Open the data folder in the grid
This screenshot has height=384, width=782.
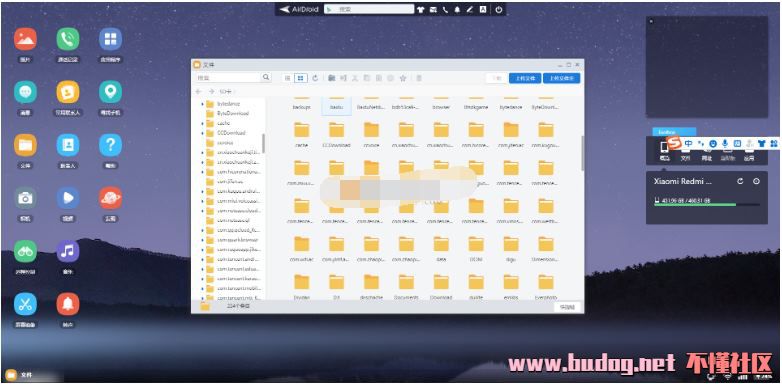pos(441,249)
